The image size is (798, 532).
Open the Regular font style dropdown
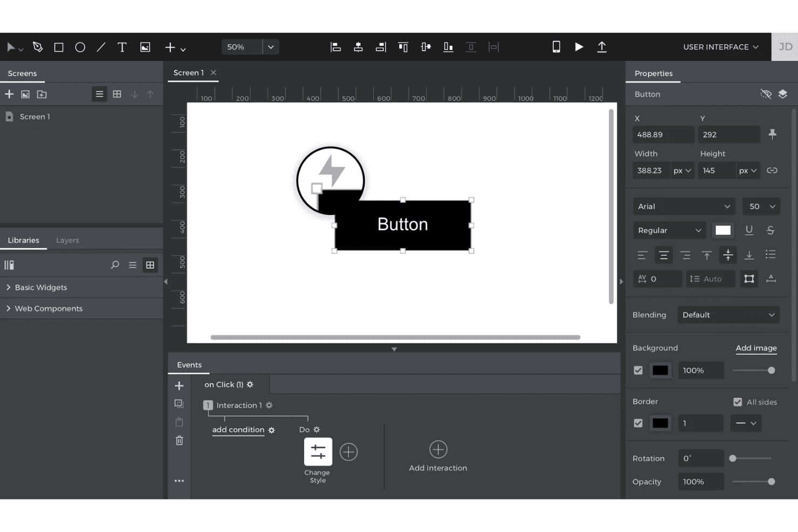tap(670, 230)
